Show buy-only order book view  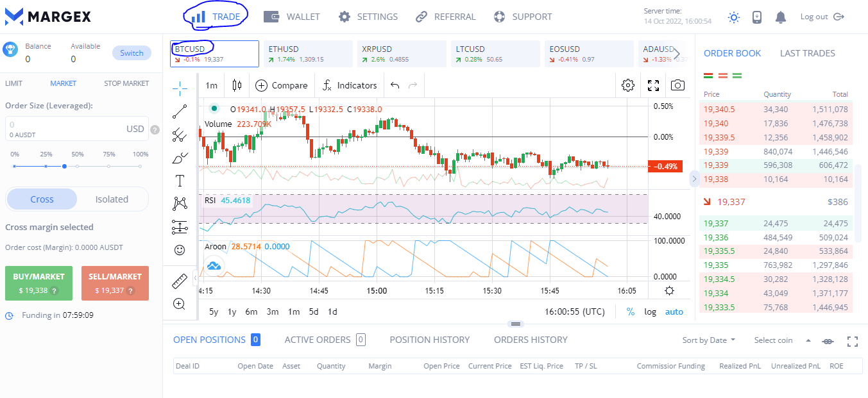point(737,76)
